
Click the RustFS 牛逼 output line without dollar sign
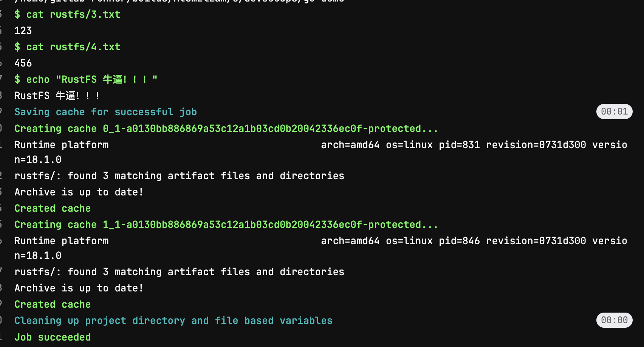[x=57, y=96]
